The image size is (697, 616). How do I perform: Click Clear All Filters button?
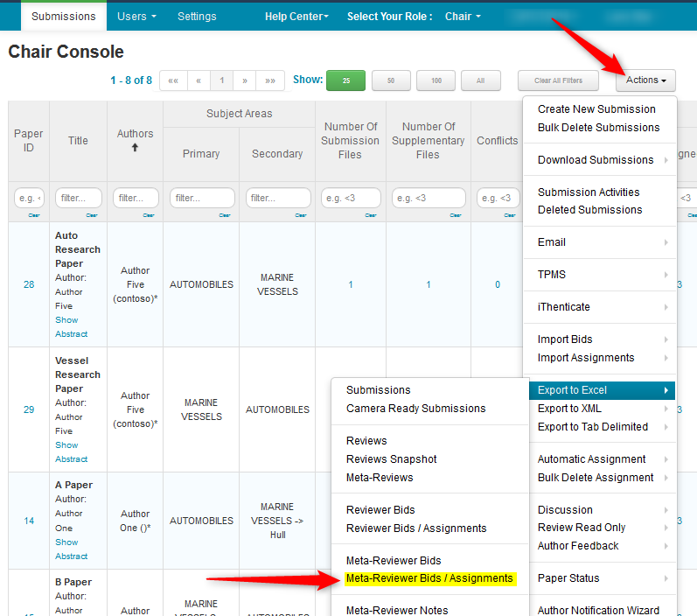tap(557, 80)
